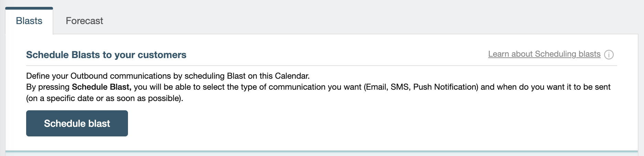Open Learn about Scheduling blasts link
This screenshot has height=156, width=644.
(x=544, y=54)
